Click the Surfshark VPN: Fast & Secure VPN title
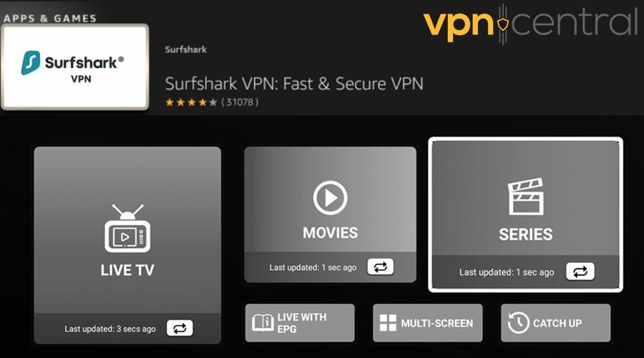The image size is (644, 358). click(x=294, y=84)
